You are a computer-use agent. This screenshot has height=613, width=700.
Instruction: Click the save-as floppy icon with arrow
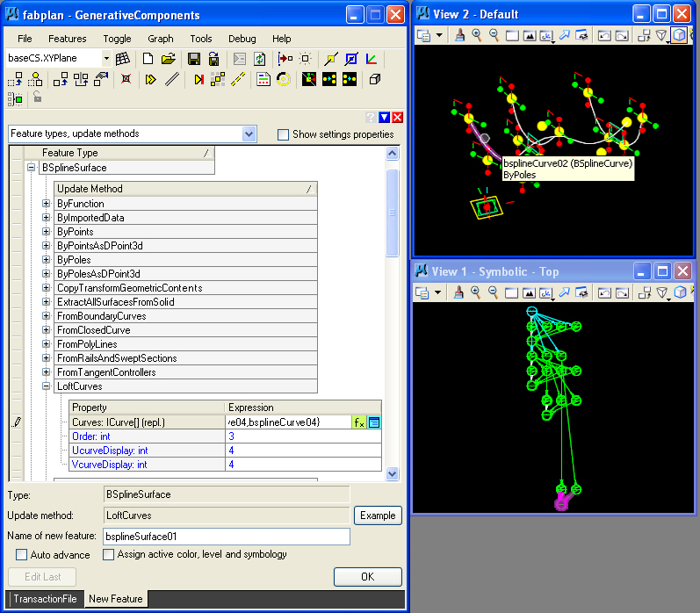[213, 59]
